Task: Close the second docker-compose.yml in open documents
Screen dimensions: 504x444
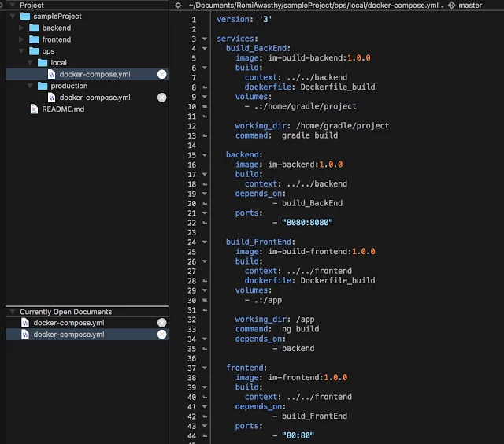Action: [x=161, y=335]
